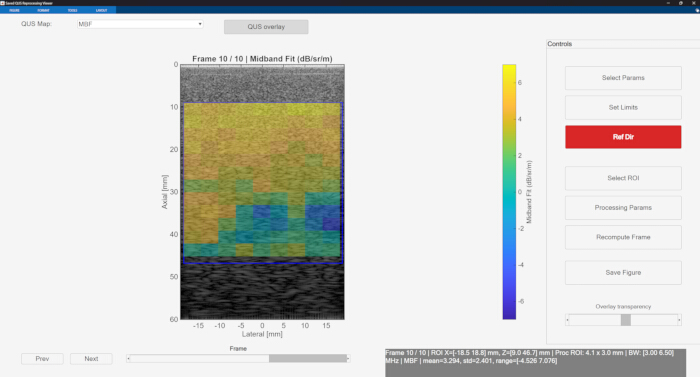Image resolution: width=700 pixels, height=377 pixels.
Task: Click the red Ref Dir button
Action: click(x=623, y=137)
